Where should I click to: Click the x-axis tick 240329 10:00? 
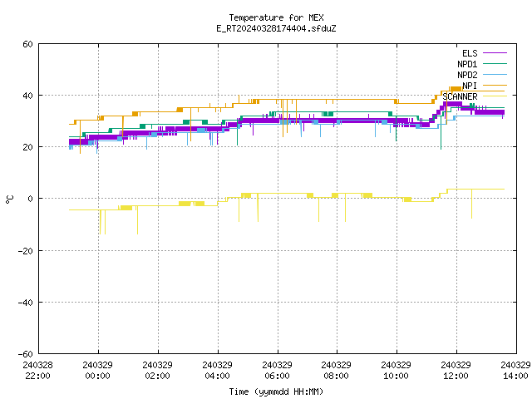(396, 370)
